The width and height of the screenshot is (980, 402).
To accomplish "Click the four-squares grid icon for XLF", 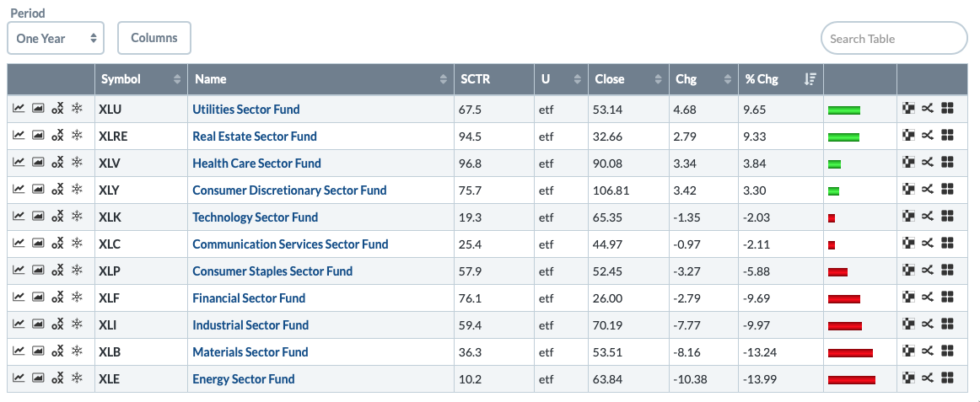I will [946, 297].
